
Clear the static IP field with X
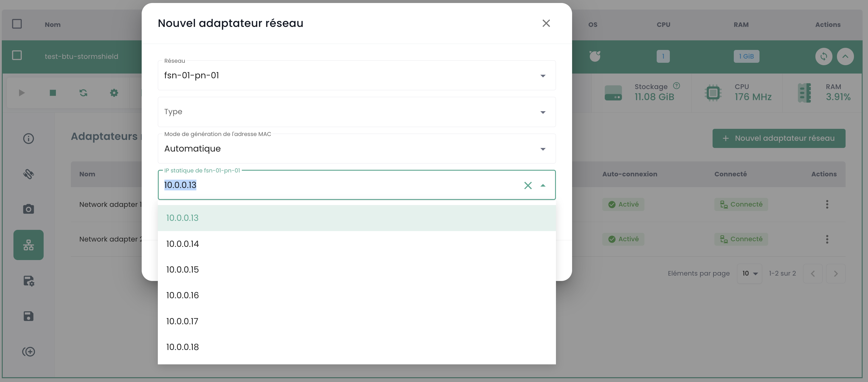528,185
